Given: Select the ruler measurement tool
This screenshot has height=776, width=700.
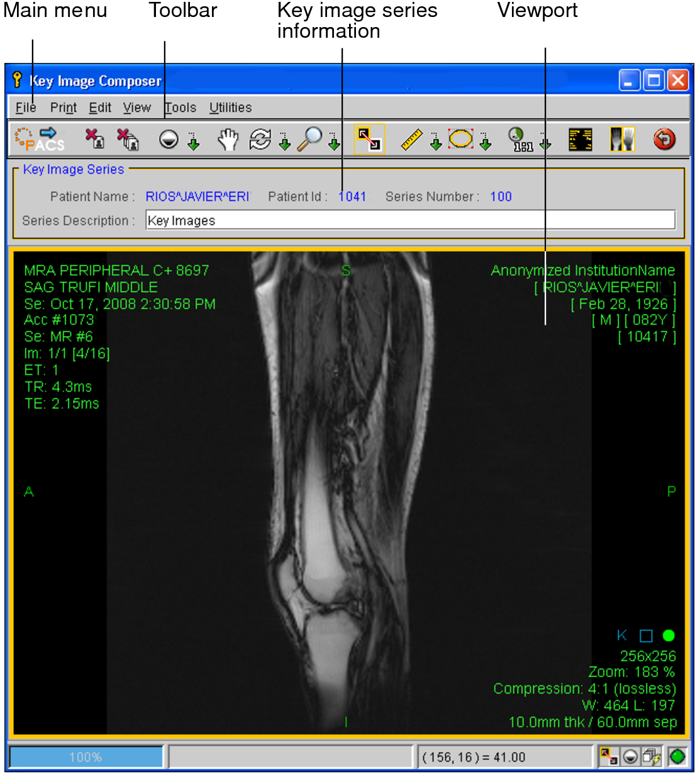Looking at the screenshot, I should point(411,139).
